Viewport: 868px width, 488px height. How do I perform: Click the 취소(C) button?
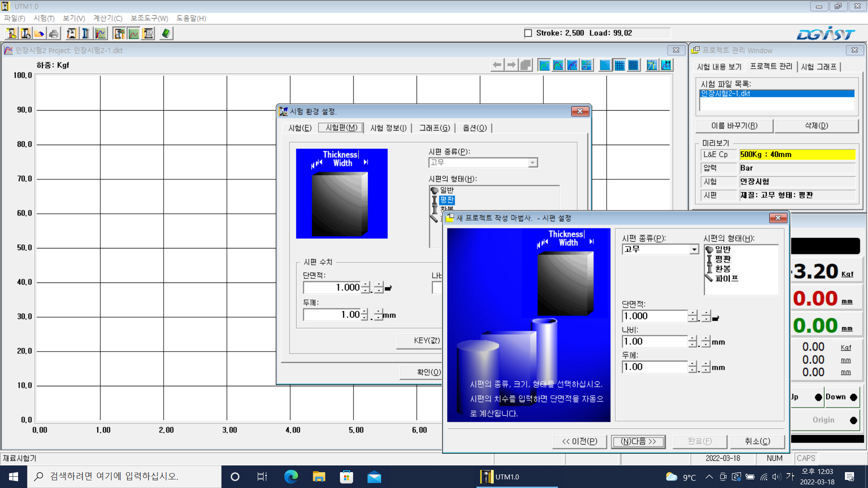pos(758,441)
